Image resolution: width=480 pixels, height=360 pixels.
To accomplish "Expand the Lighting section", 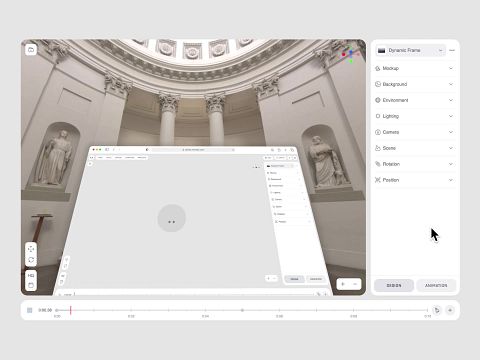I will point(415,116).
